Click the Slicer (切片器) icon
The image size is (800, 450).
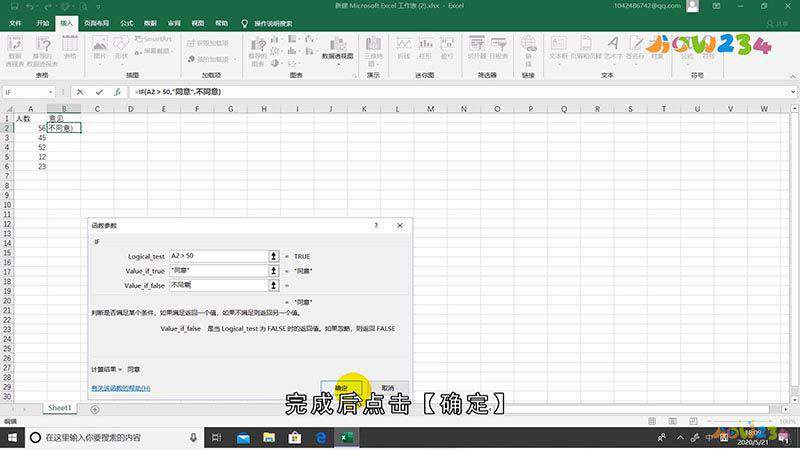click(477, 48)
